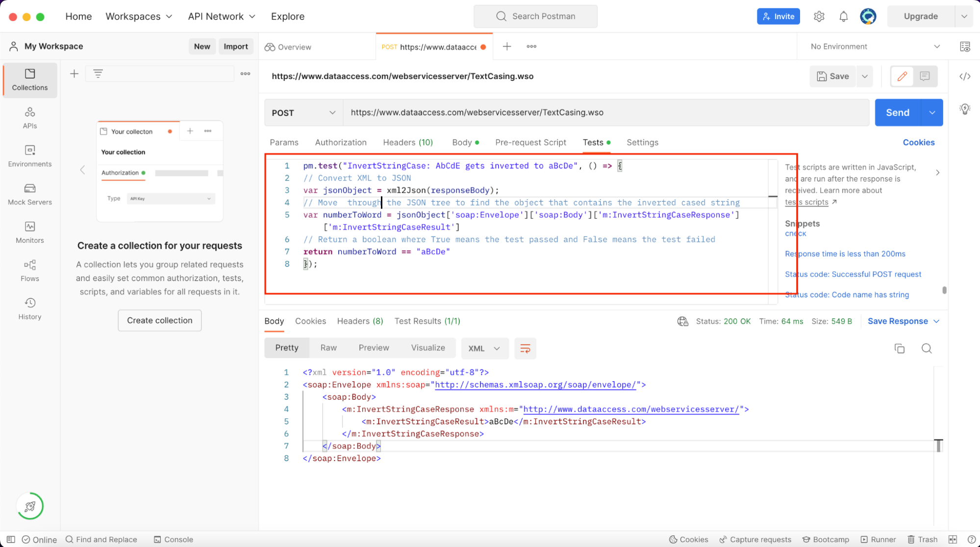Open the rocket launchpad icon
The width and height of the screenshot is (980, 547).
point(30,506)
